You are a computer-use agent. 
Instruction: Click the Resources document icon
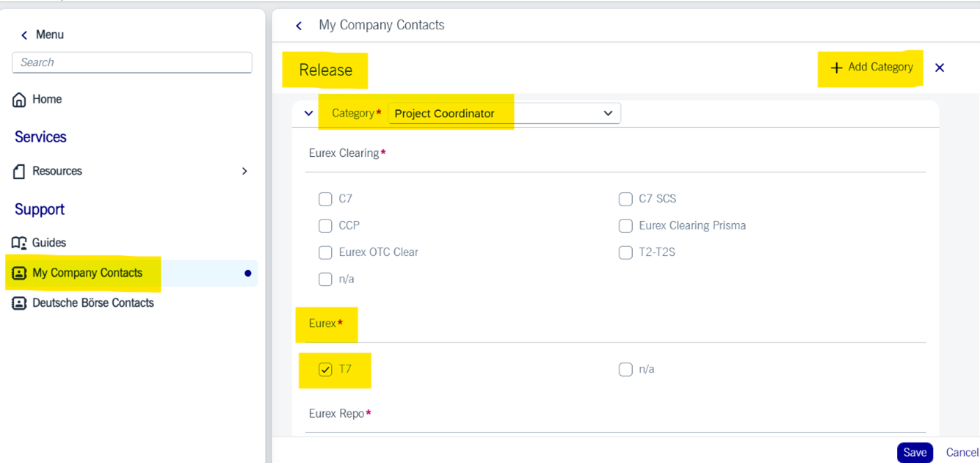click(20, 172)
